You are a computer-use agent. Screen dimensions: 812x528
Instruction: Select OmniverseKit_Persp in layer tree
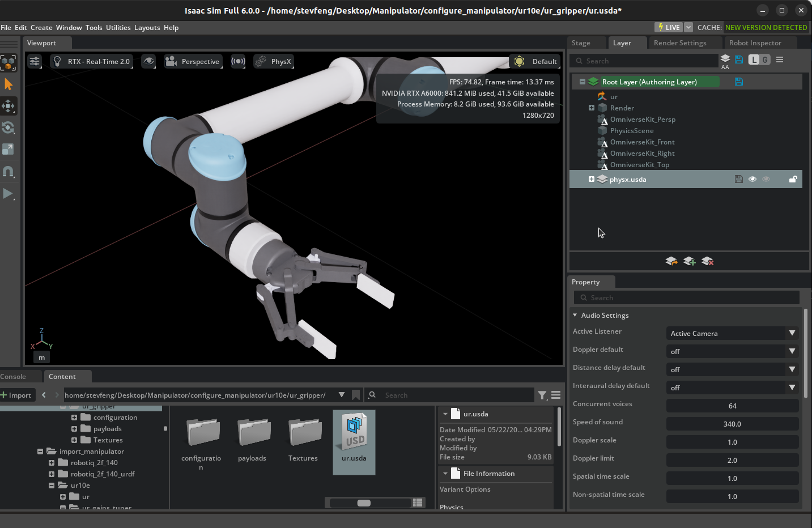coord(642,119)
